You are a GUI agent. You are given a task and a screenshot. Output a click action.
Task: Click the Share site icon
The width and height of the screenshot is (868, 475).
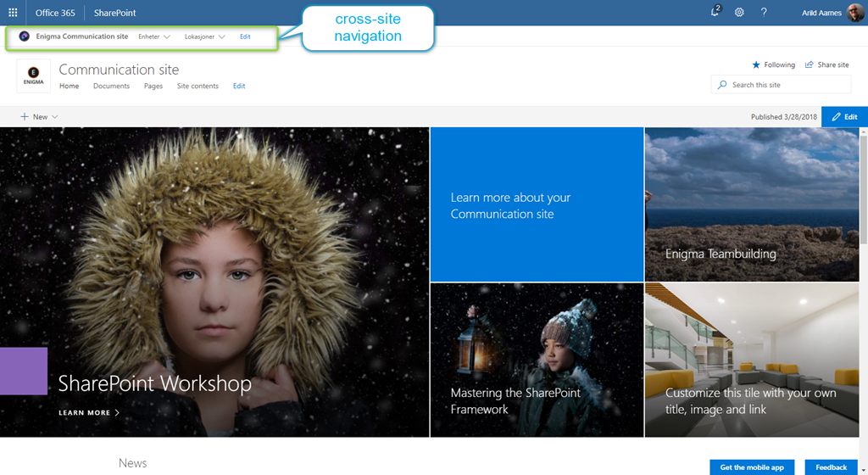(x=810, y=64)
